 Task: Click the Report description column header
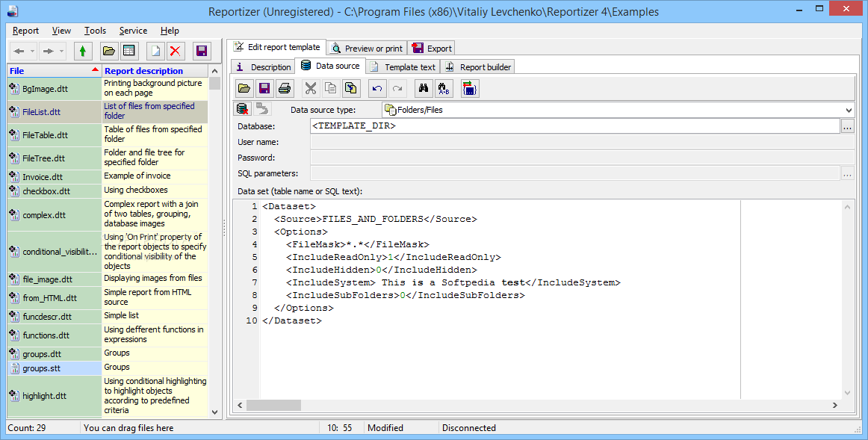(155, 70)
